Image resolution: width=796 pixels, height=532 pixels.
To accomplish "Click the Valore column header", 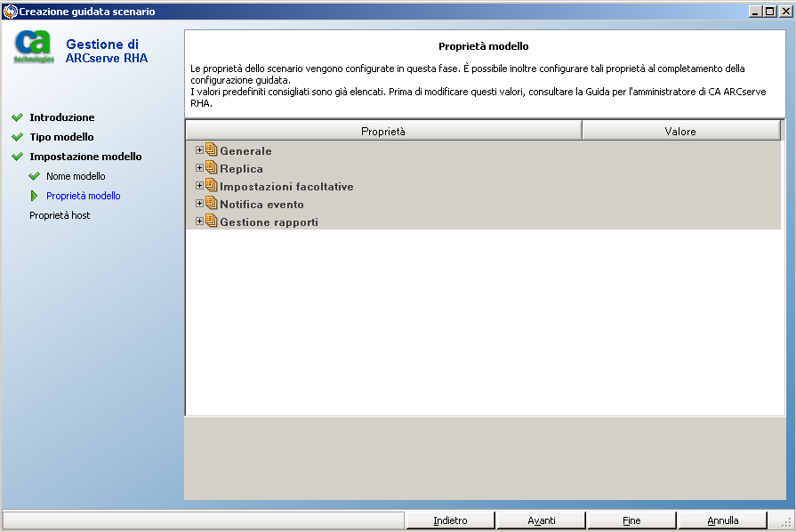I will 680,131.
